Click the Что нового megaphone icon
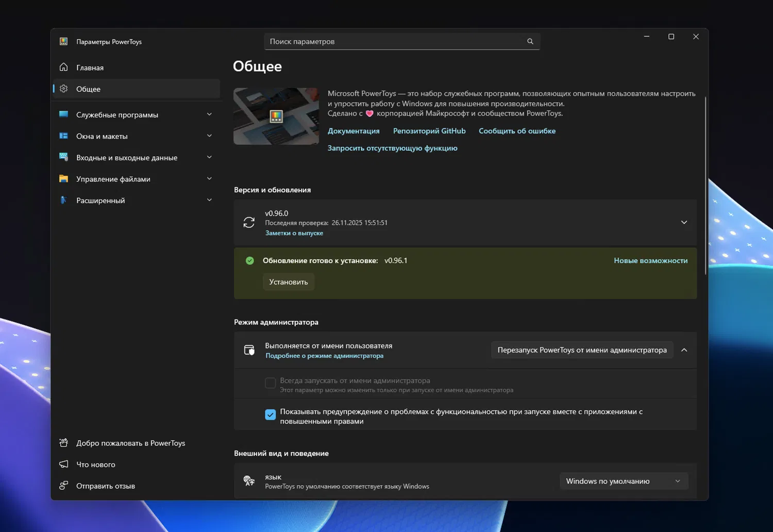 pos(63,464)
